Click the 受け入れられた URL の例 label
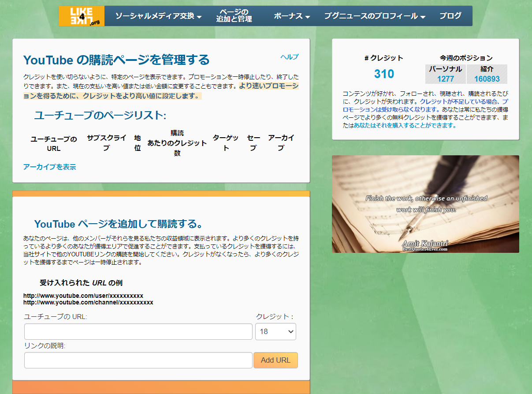 pos(81,283)
